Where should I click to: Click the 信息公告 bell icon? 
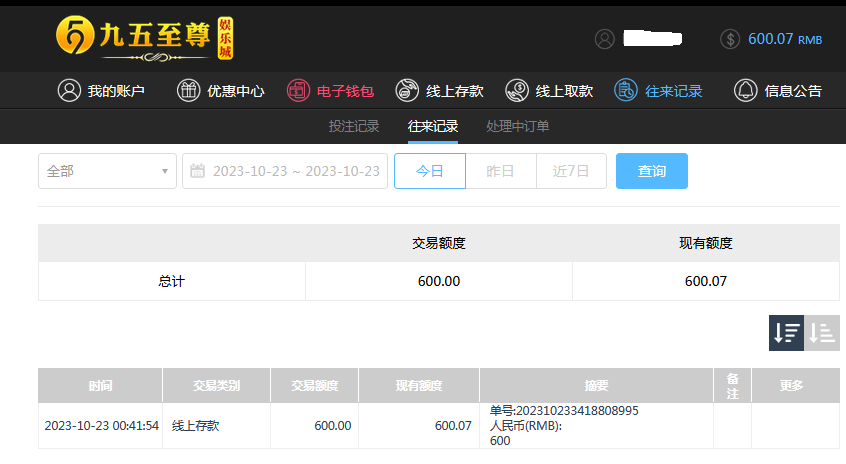(x=746, y=90)
